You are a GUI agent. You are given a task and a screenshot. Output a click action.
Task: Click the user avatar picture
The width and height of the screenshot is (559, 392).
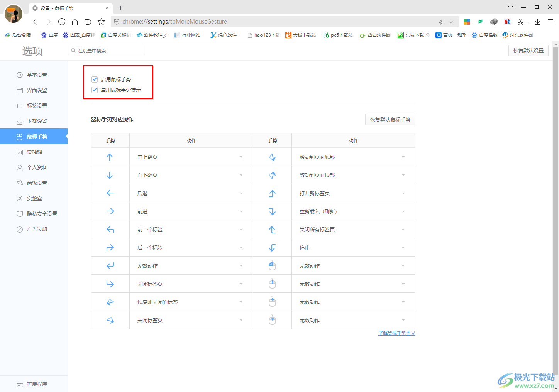point(14,14)
